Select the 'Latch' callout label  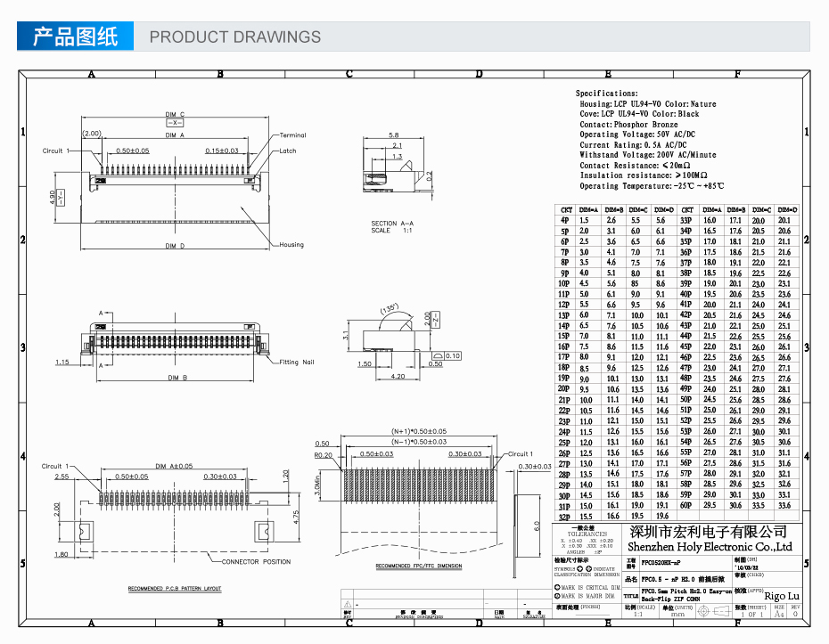click(x=288, y=151)
